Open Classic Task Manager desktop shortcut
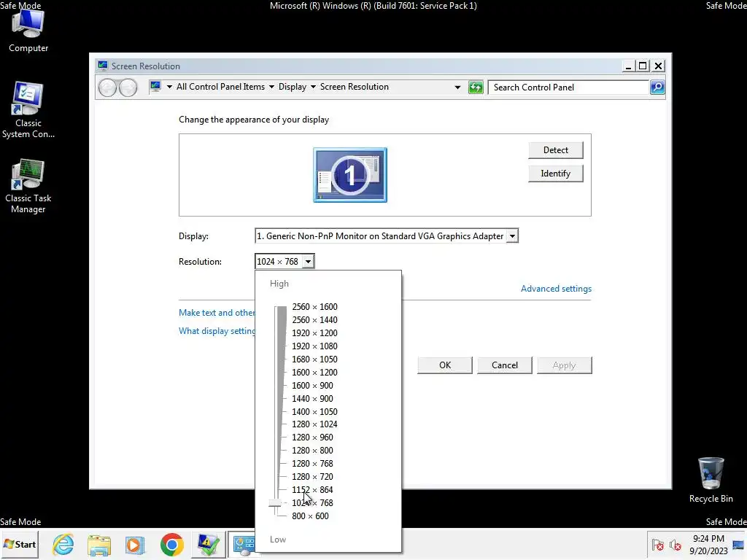This screenshot has height=560, width=747. pyautogui.click(x=28, y=186)
